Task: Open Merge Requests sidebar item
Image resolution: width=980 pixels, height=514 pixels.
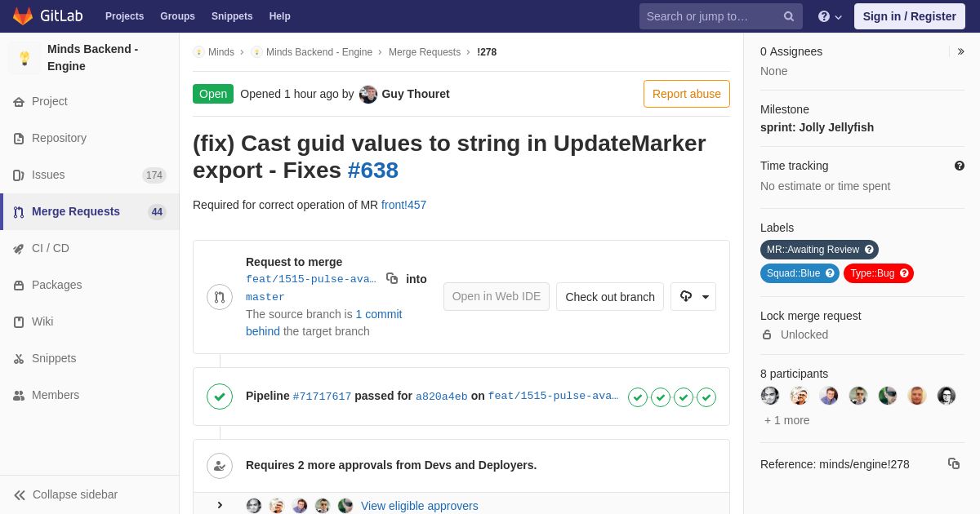Action: click(90, 211)
